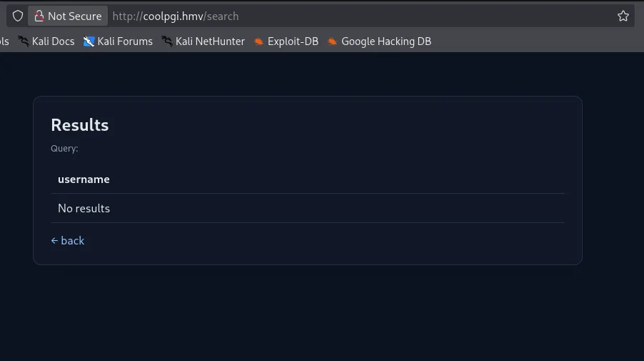The image size is (644, 361).
Task: Click the '← back' link
Action: click(68, 240)
